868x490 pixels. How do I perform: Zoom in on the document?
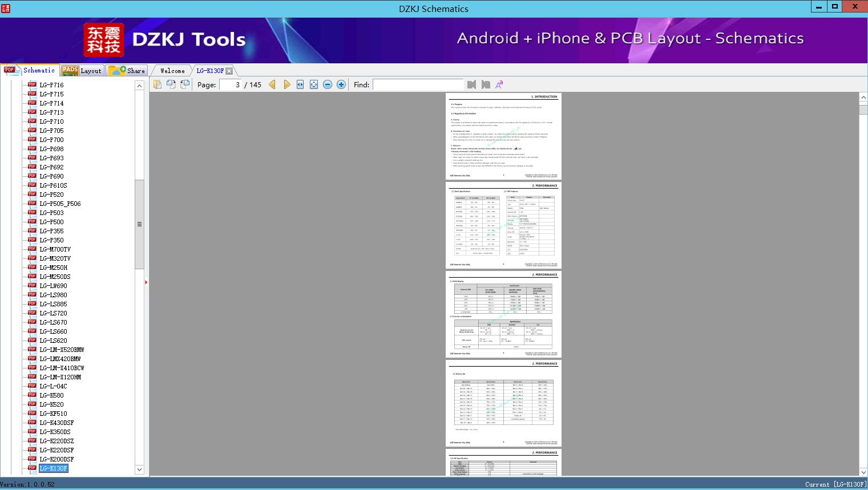(x=341, y=84)
